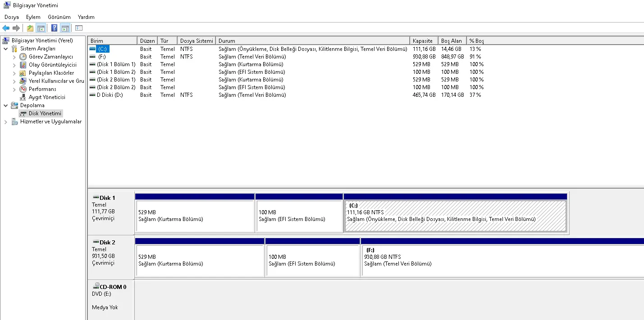Select Aygıt Yöneticisi in the tree

pos(47,97)
